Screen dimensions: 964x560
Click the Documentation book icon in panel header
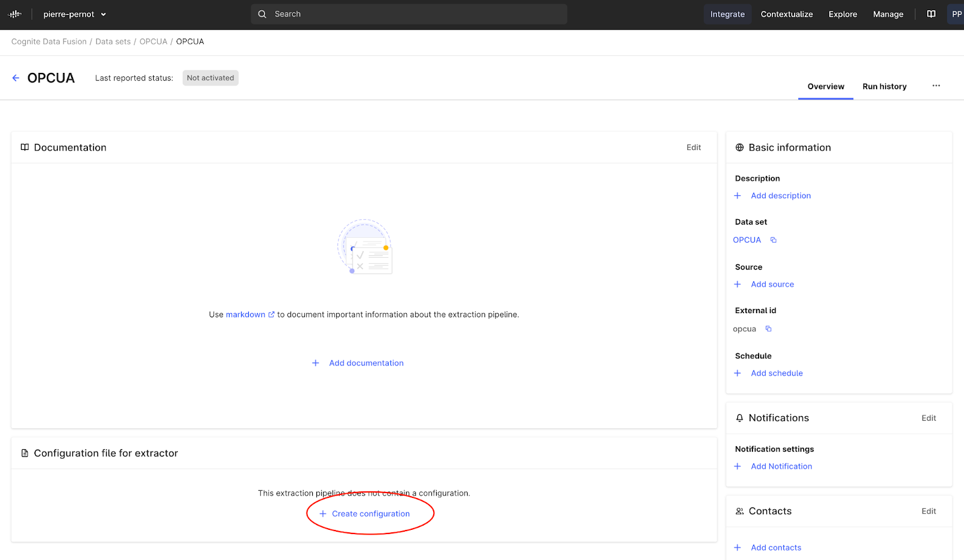[x=25, y=148]
